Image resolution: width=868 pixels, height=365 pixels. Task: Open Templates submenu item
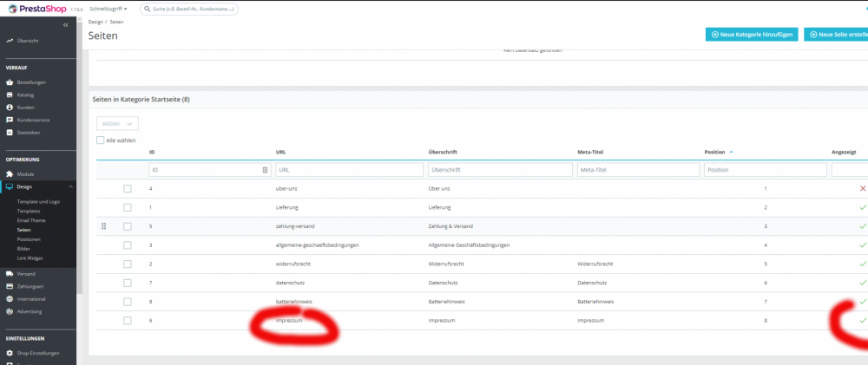click(x=29, y=211)
